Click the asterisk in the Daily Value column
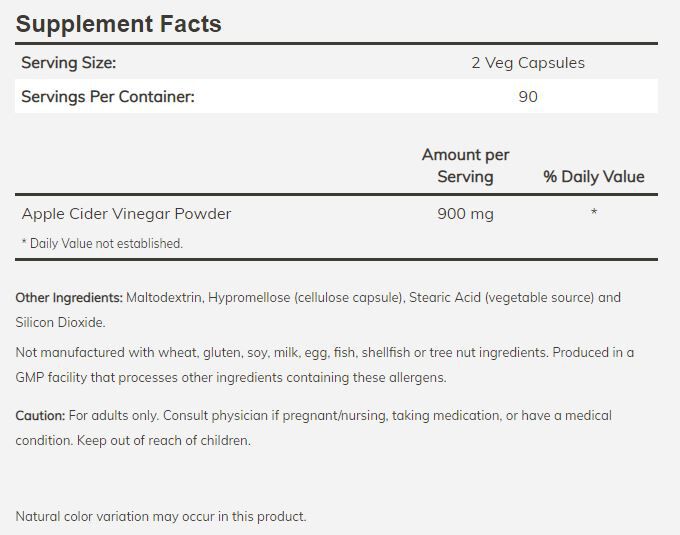This screenshot has height=535, width=680. tap(594, 213)
